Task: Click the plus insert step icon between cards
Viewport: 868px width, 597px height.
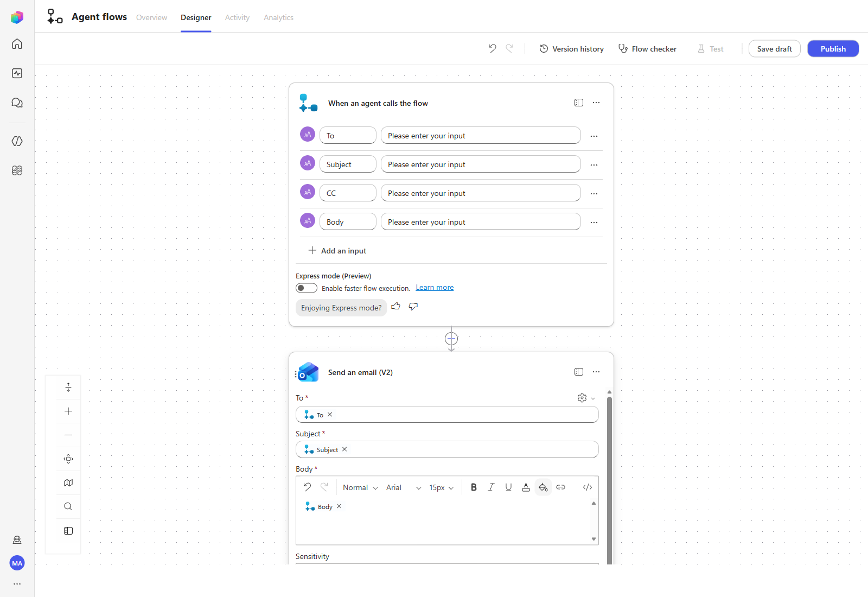Action: tap(451, 339)
